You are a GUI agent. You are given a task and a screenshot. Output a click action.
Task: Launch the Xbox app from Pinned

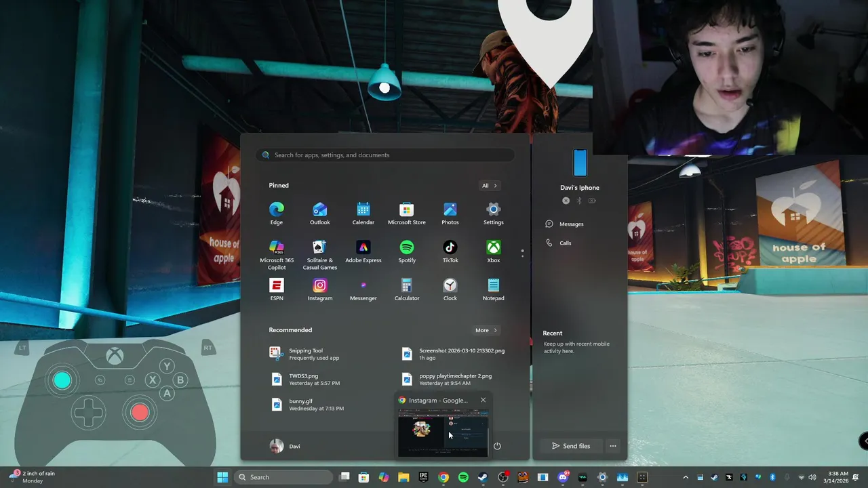click(x=494, y=251)
